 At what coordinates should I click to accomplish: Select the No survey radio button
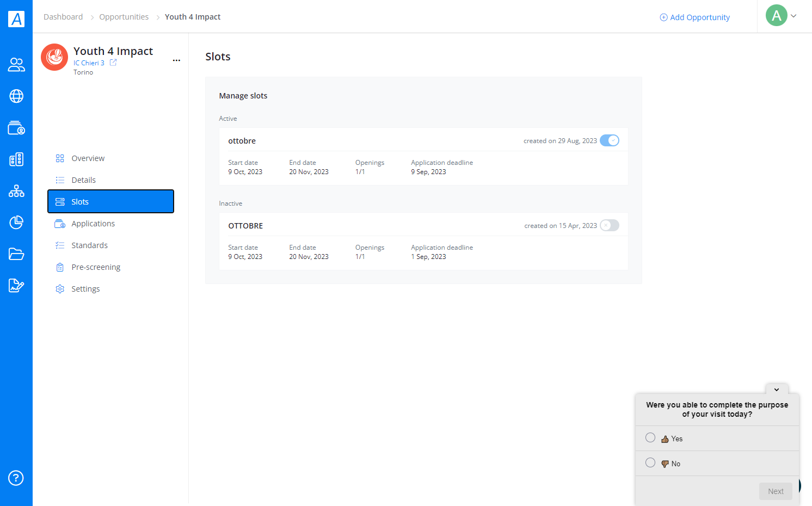(650, 463)
